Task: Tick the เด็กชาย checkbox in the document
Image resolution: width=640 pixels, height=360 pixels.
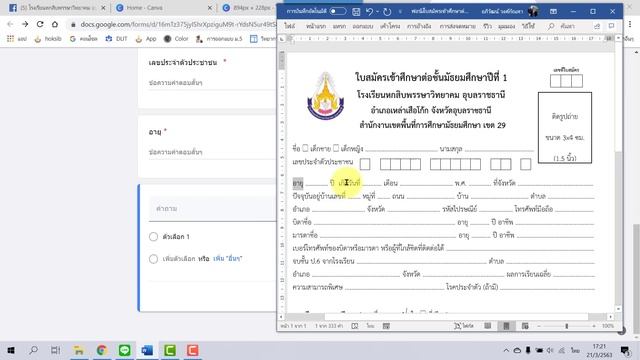Action: (x=305, y=148)
